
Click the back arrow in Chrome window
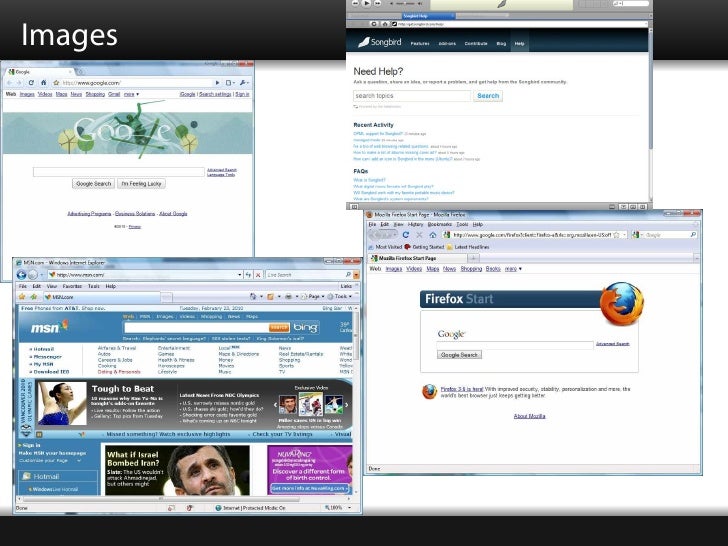click(9, 83)
